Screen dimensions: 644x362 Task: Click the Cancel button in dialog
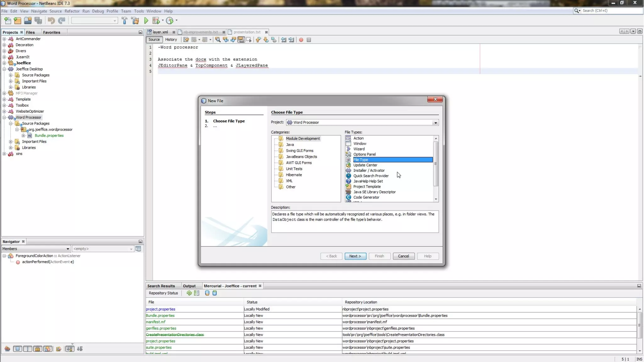403,256
